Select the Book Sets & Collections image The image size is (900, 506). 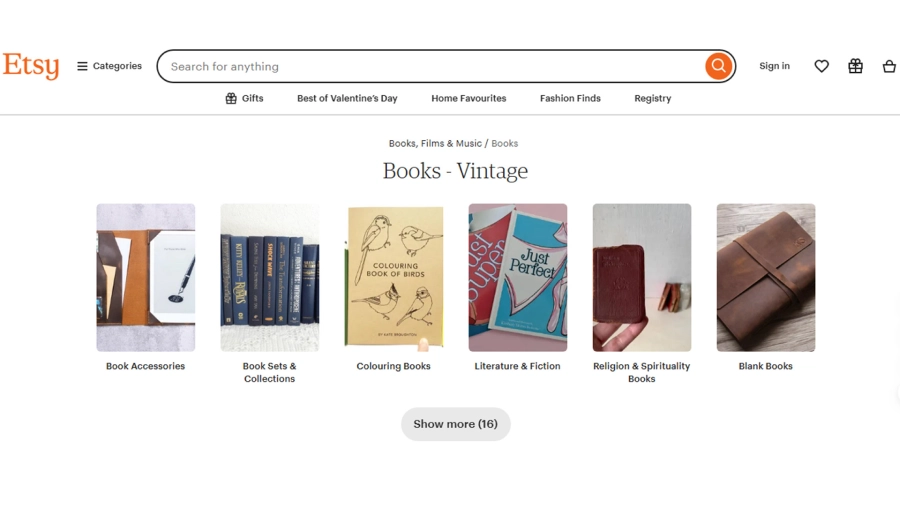[270, 277]
